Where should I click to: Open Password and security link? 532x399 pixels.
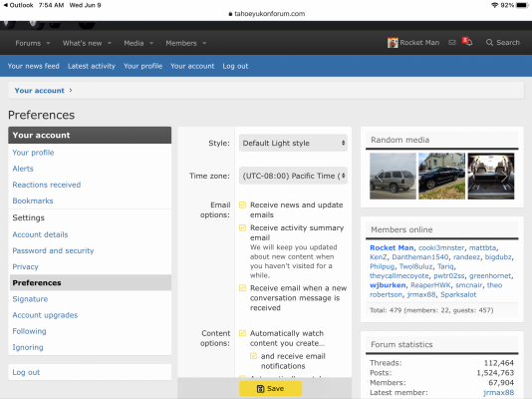(53, 250)
